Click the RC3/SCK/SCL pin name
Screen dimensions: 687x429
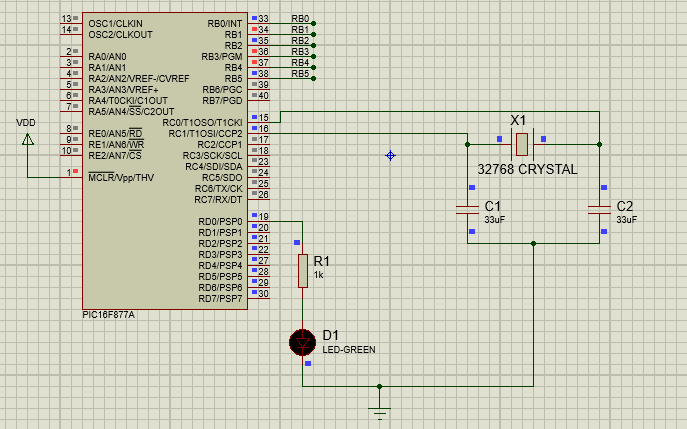(212, 156)
